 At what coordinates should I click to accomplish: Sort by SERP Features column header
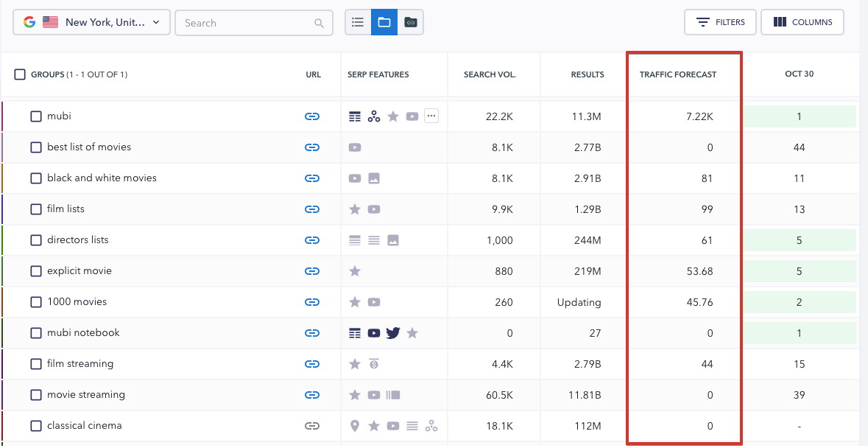pyautogui.click(x=378, y=74)
